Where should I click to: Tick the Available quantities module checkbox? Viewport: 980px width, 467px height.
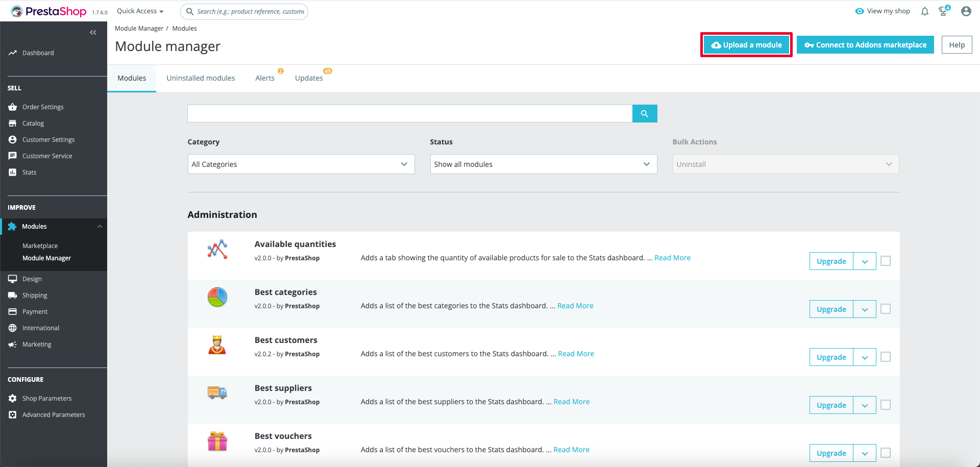[886, 261]
